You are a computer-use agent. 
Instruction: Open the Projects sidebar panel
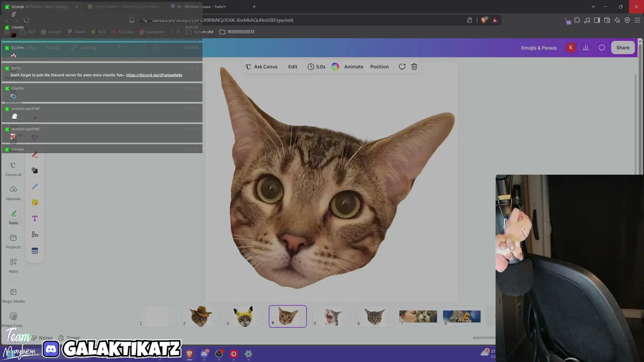coord(13,241)
